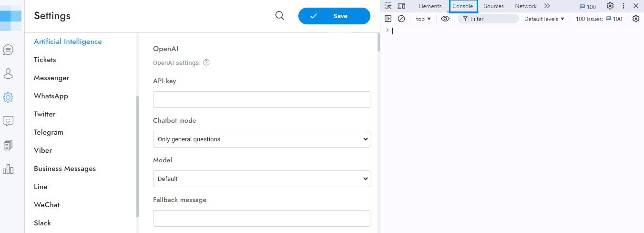
Task: Open the Model dropdown set to Default
Action: (x=261, y=179)
